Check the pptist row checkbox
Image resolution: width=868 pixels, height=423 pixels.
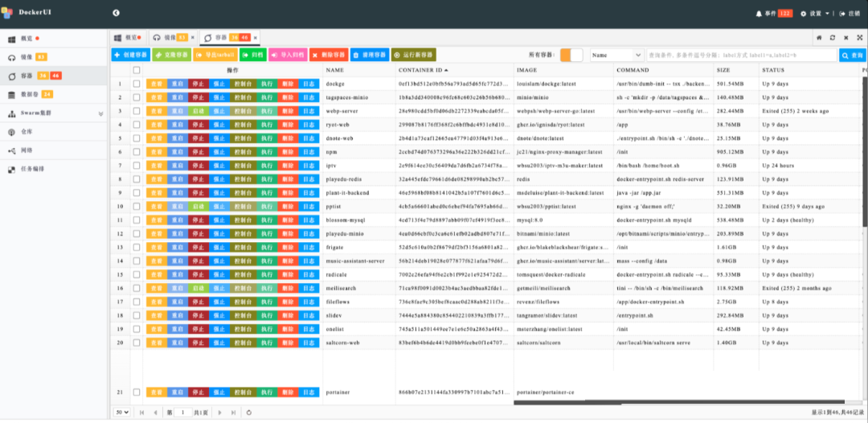click(x=137, y=207)
